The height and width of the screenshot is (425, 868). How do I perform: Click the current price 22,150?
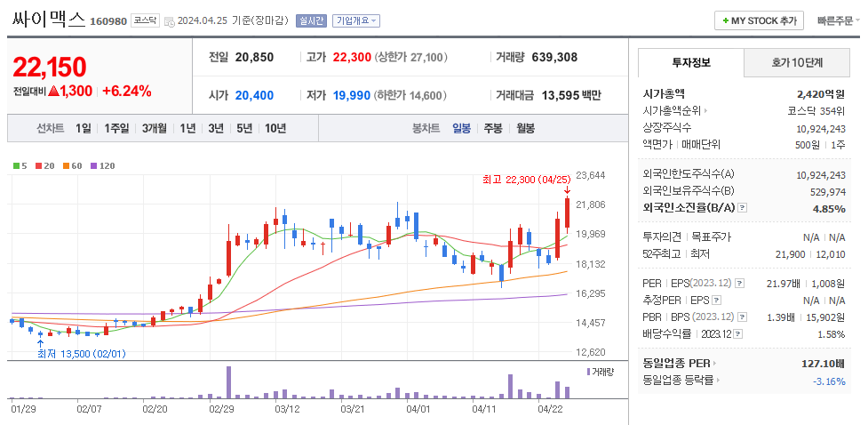point(49,67)
